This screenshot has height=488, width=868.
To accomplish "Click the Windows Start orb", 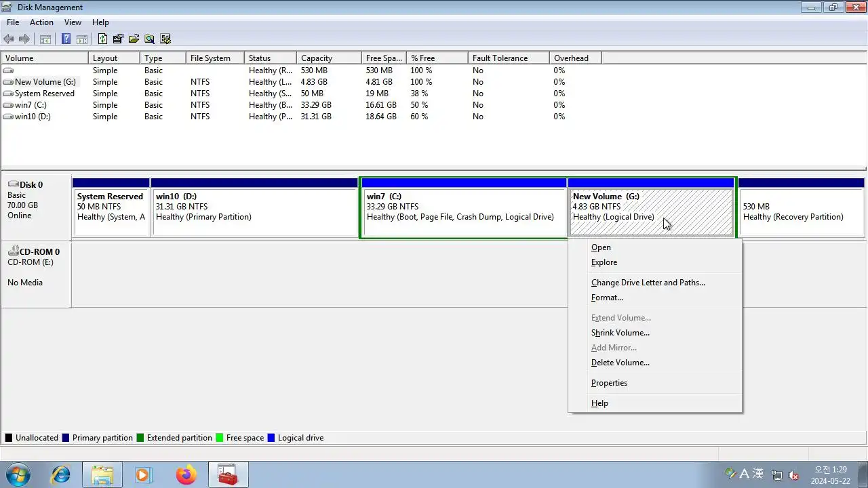I will [x=17, y=474].
